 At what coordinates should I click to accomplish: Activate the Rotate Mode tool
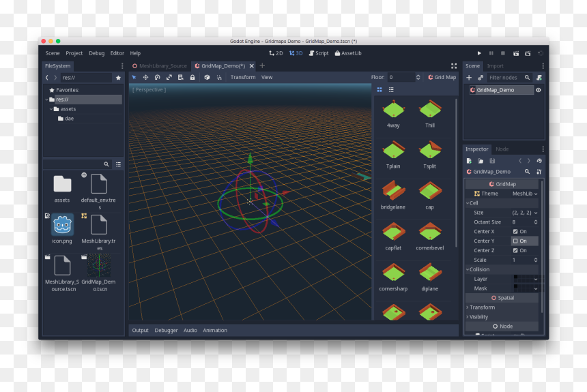coord(157,77)
